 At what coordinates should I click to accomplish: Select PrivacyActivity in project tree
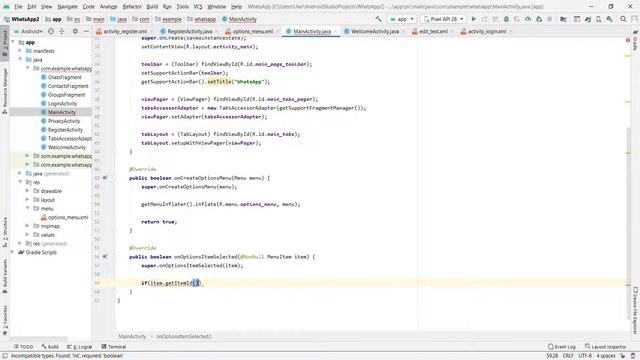[64, 121]
